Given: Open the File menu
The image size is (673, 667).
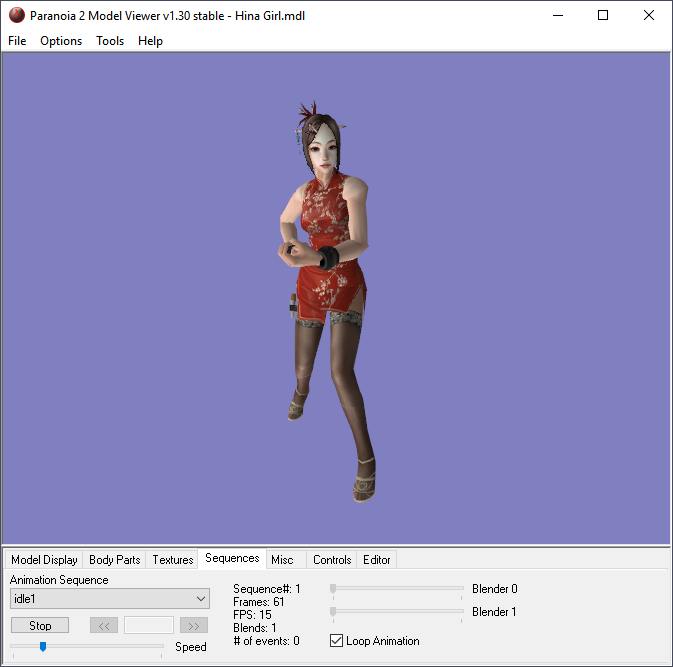Looking at the screenshot, I should click(17, 41).
